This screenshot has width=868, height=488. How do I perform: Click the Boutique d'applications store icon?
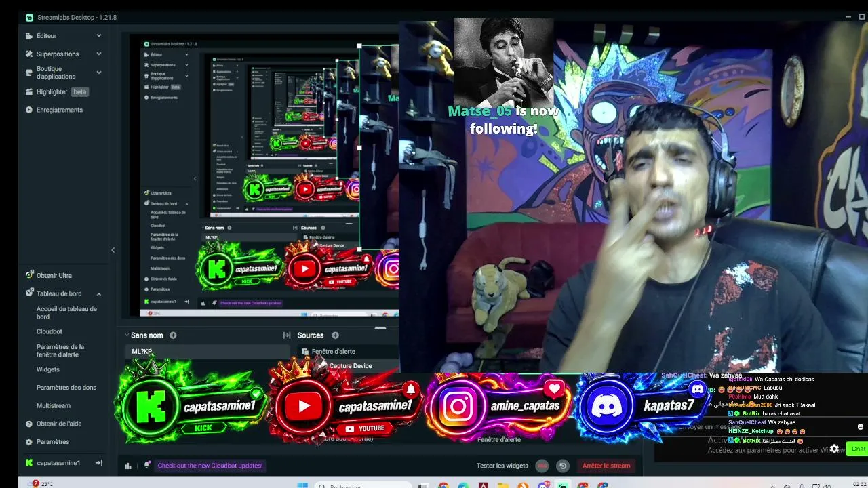[29, 73]
